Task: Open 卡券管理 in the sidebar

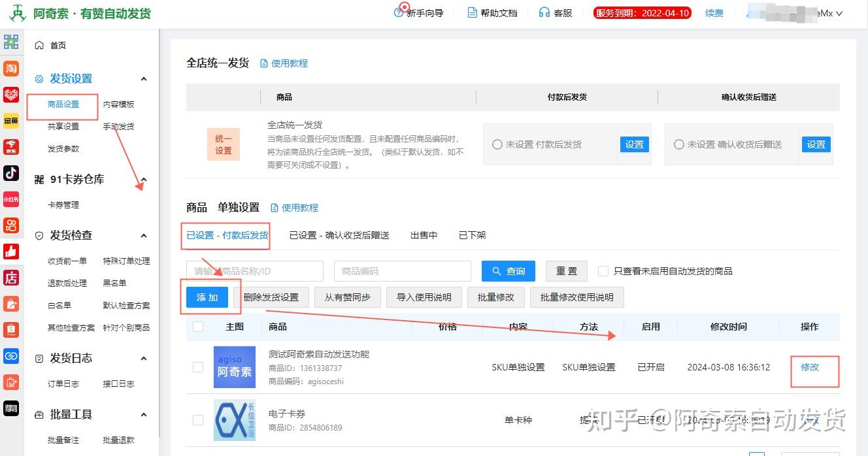Action: pos(63,205)
